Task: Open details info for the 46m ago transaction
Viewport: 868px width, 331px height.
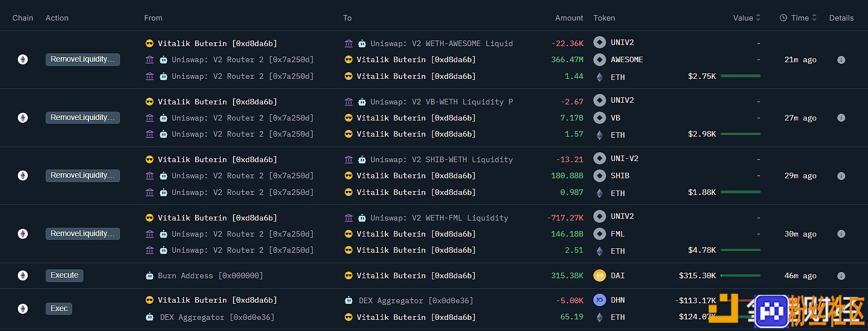Action: coord(841,276)
